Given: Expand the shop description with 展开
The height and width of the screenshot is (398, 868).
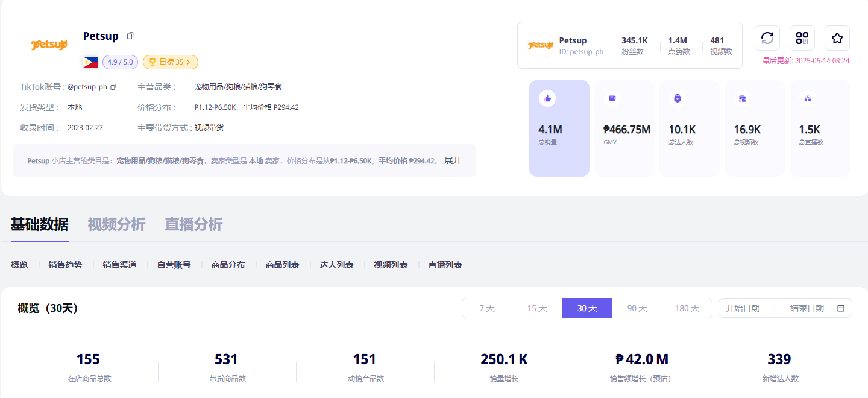Looking at the screenshot, I should (x=453, y=160).
